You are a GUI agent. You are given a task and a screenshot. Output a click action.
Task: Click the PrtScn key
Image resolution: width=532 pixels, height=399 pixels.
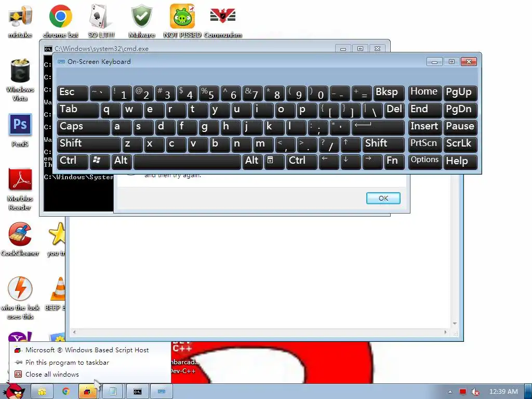tap(425, 144)
